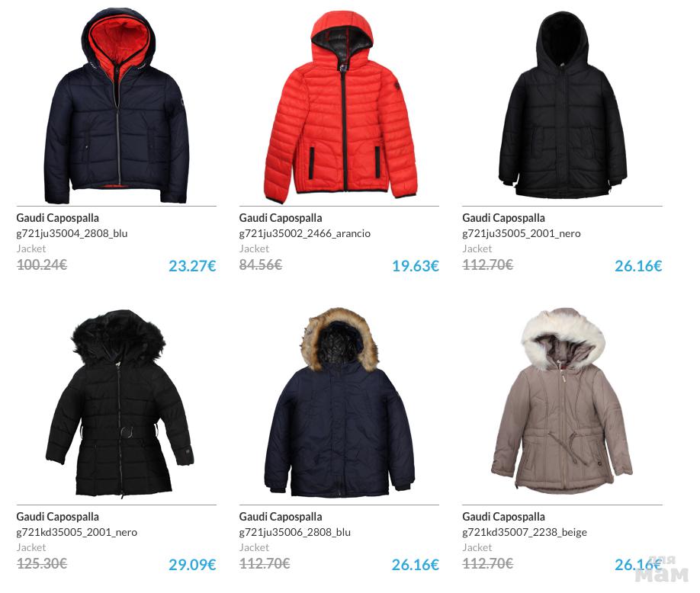Select product code g721ju35004_2808_blu
Viewport: 700px width, 593px height.
pyautogui.click(x=72, y=233)
